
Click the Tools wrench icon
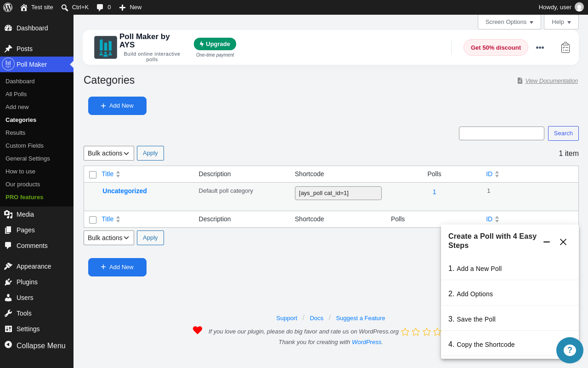8,313
